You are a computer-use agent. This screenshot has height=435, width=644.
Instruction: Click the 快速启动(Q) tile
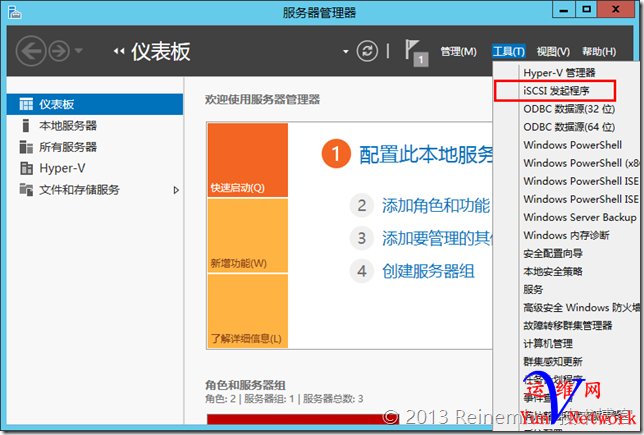point(248,160)
